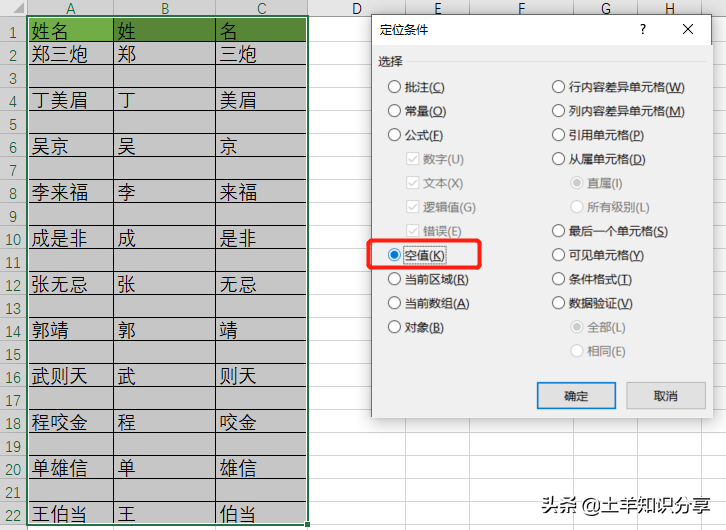Select row 11 header
The image size is (726, 530).
tap(13, 262)
